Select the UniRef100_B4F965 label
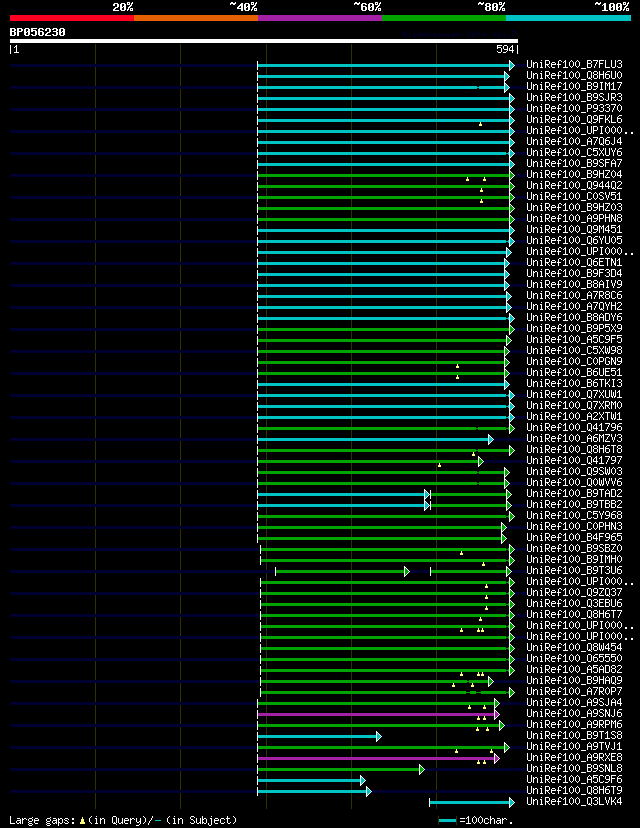Image resolution: width=640 pixels, height=828 pixels. click(x=575, y=538)
